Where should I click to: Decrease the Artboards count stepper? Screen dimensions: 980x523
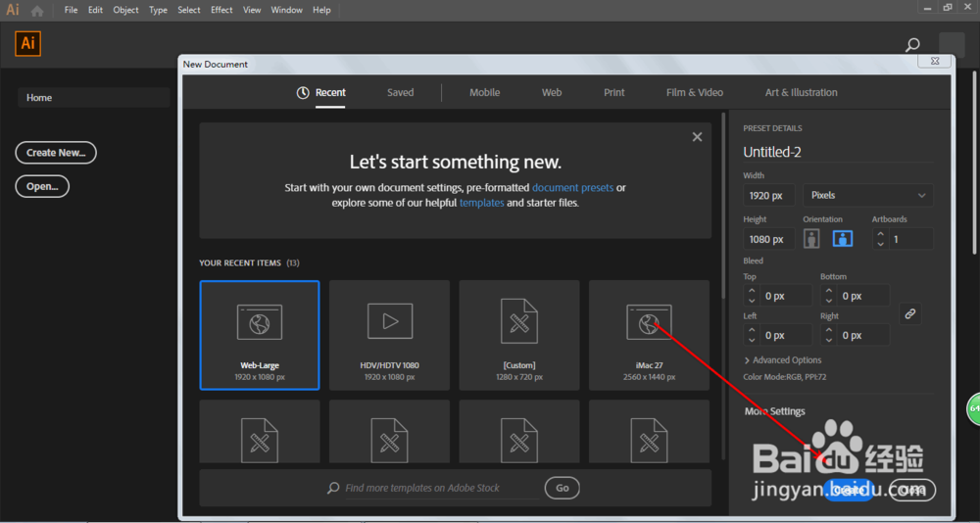click(881, 244)
